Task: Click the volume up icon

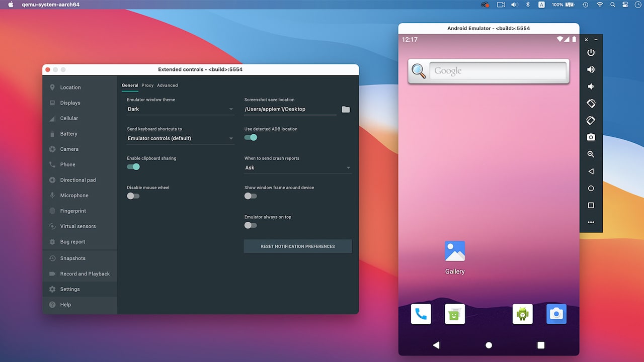Action: (x=591, y=69)
